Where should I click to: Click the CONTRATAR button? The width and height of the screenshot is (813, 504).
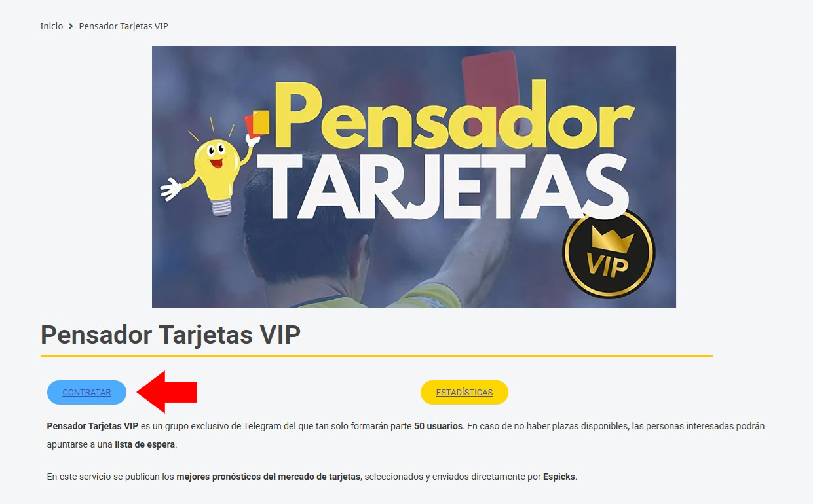point(86,393)
